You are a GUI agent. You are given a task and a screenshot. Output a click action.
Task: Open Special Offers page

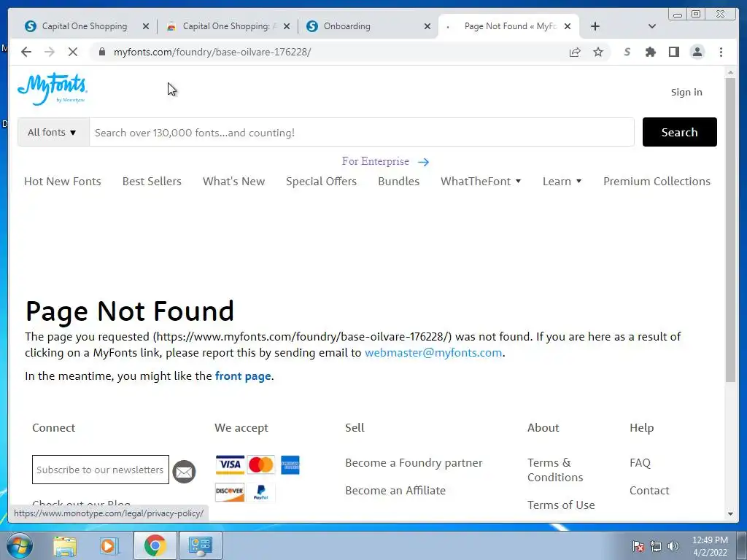pyautogui.click(x=321, y=182)
